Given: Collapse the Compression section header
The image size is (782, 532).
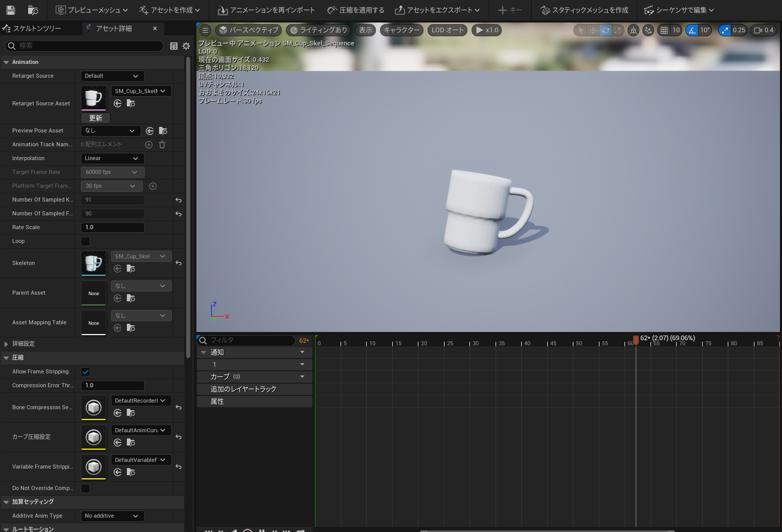Looking at the screenshot, I should (6, 358).
